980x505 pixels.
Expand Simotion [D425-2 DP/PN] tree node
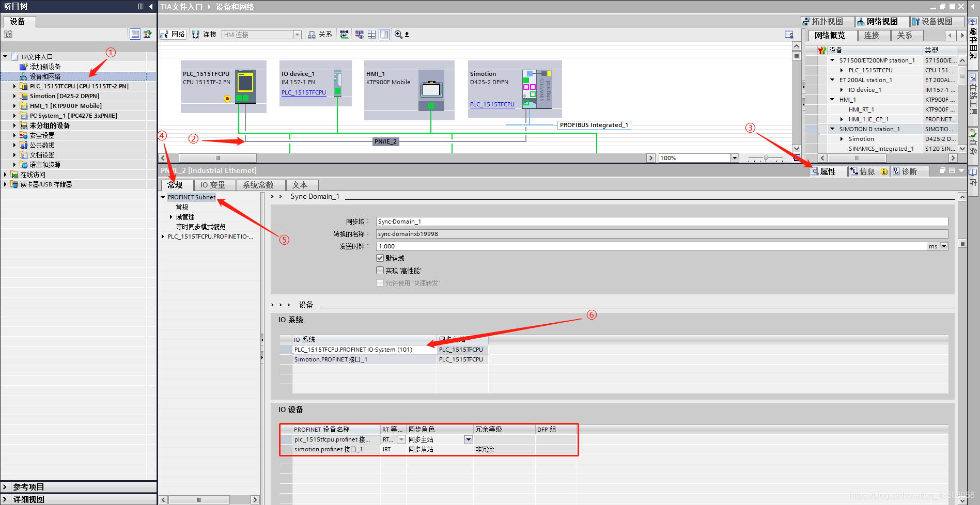click(x=14, y=96)
